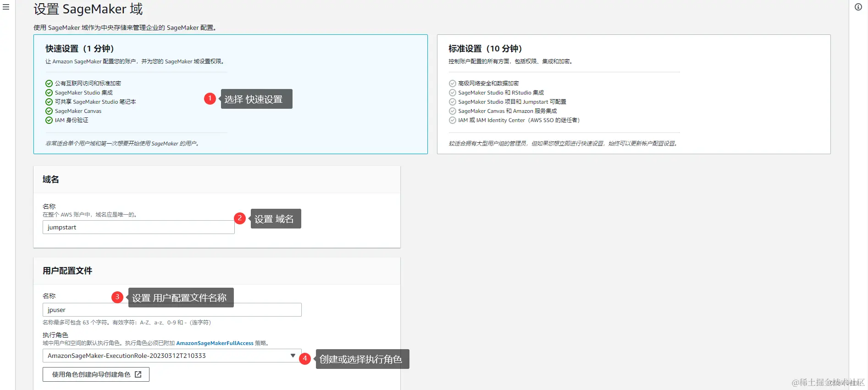The height and width of the screenshot is (390, 868).
Task: Click the create role wizard button
Action: click(96, 374)
